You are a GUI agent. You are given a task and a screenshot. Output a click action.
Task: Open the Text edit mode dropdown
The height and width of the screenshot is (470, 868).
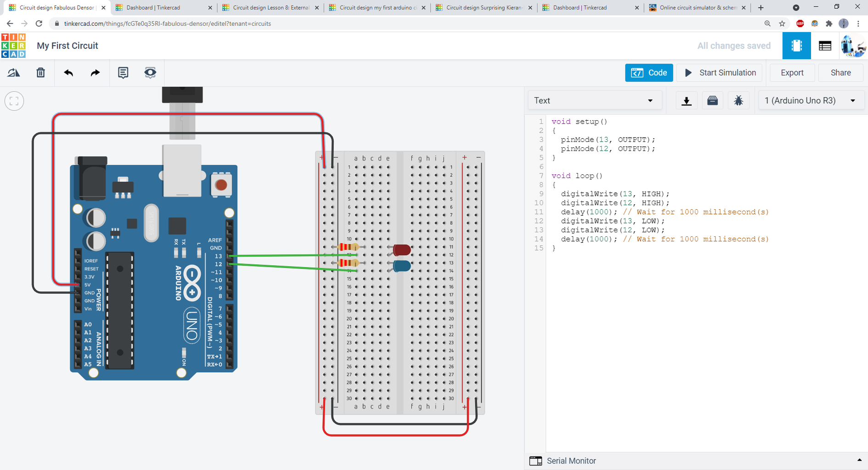pyautogui.click(x=594, y=101)
